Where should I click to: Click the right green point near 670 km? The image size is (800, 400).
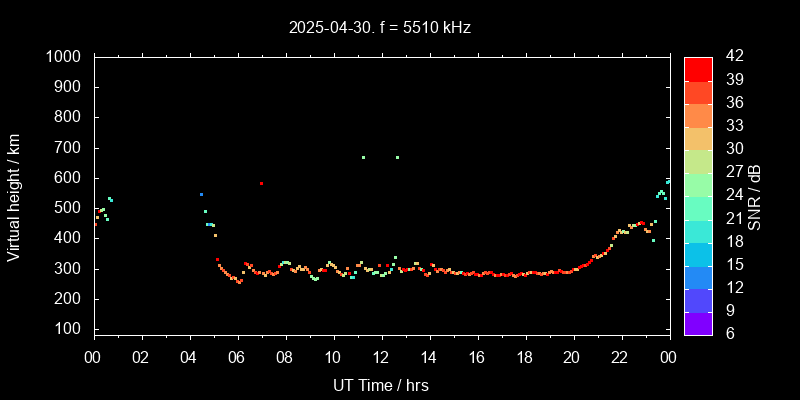coord(397,157)
